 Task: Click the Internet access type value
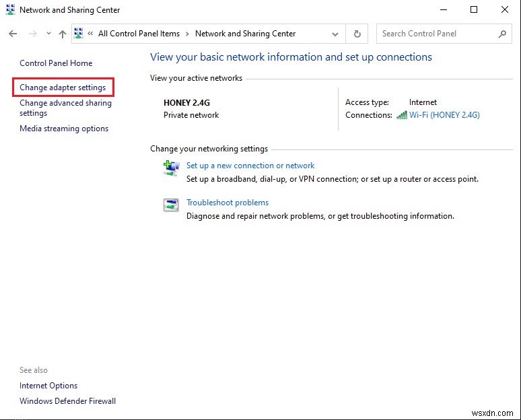(x=423, y=102)
